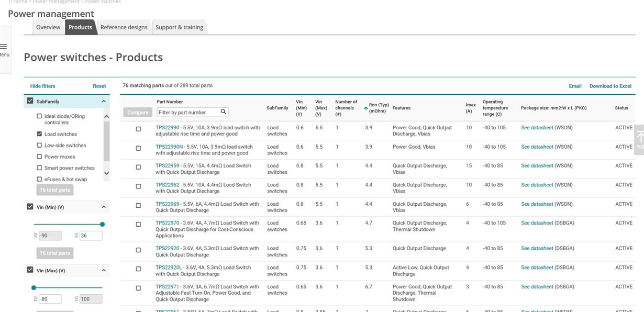Click the Vin (Max) slider handle
Screen dimensions: 644x312
(34, 287)
